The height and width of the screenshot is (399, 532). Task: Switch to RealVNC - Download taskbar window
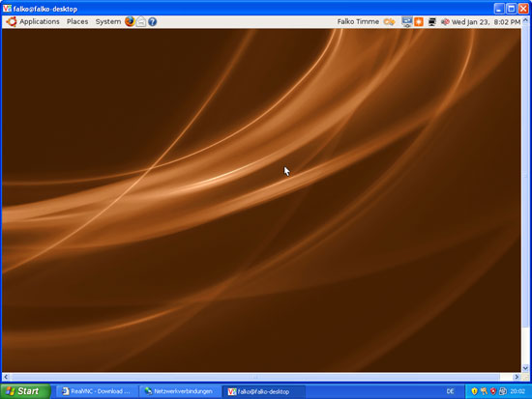pos(97,391)
